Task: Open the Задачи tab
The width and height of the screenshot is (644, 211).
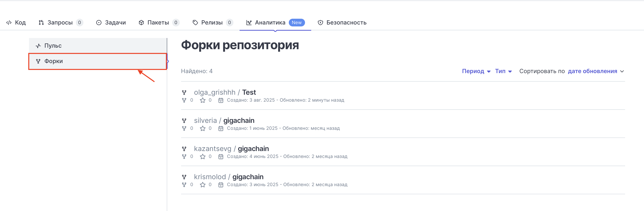Action: coord(111,23)
